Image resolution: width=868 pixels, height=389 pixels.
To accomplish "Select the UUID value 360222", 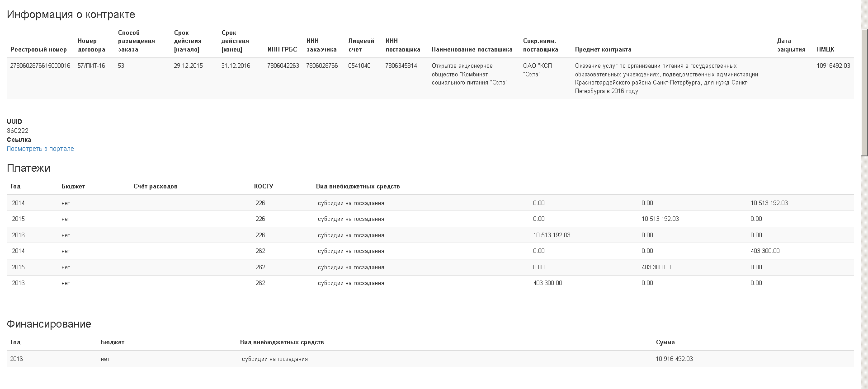I will click(x=18, y=131).
